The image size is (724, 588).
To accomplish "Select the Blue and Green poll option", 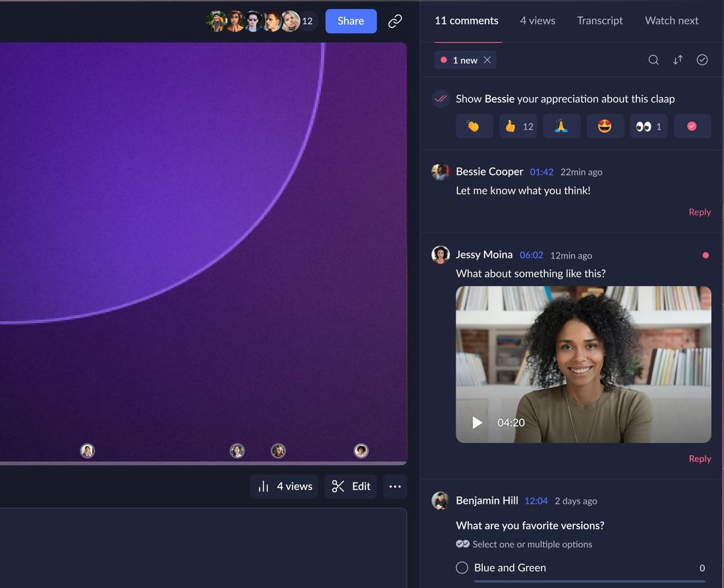I will tap(462, 567).
